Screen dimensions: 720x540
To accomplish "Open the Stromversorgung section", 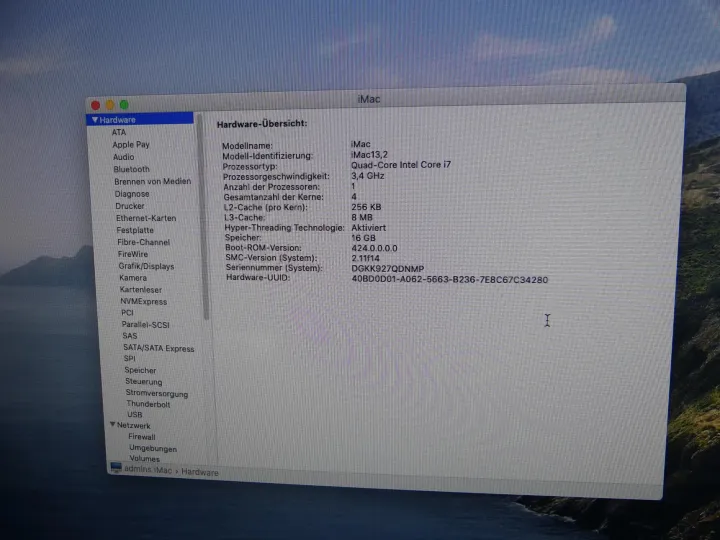I will pos(157,394).
